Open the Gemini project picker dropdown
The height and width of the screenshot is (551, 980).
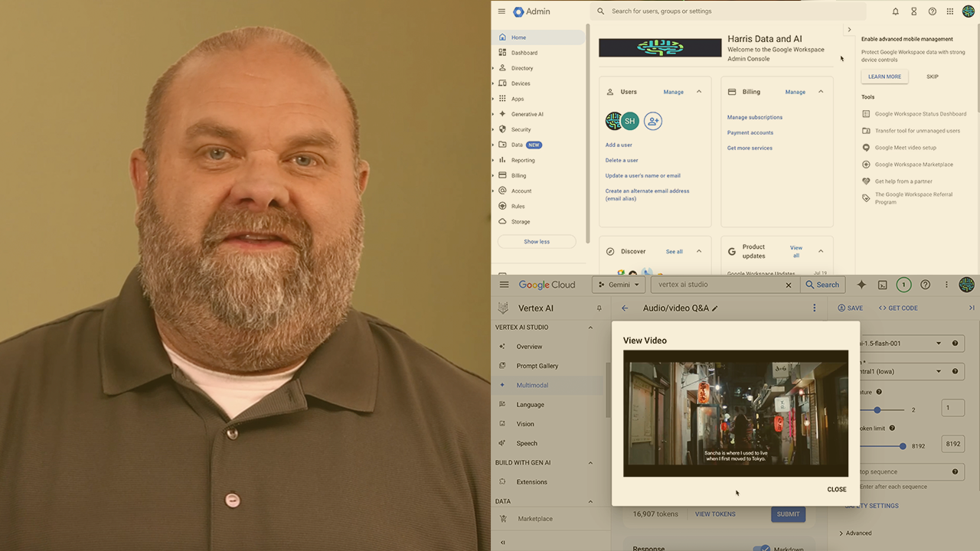click(x=619, y=285)
